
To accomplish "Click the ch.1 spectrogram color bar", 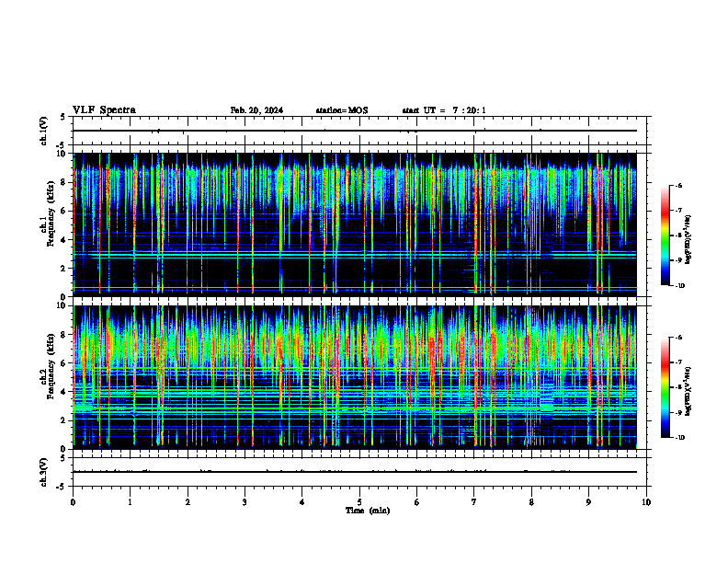I will 665,236.
